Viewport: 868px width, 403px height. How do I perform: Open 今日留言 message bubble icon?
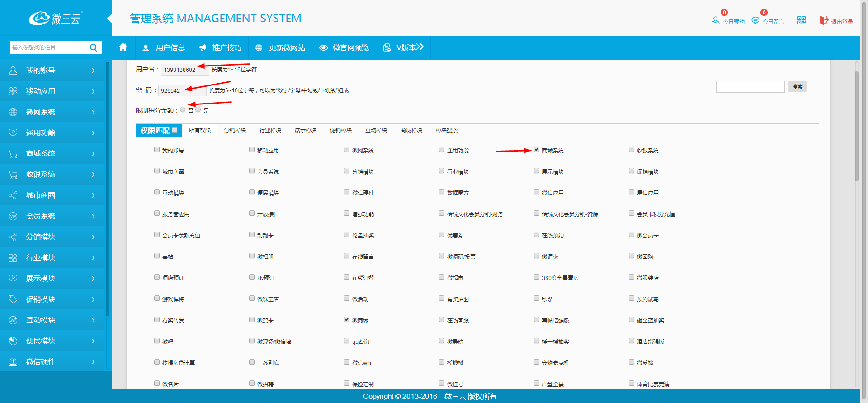(755, 21)
